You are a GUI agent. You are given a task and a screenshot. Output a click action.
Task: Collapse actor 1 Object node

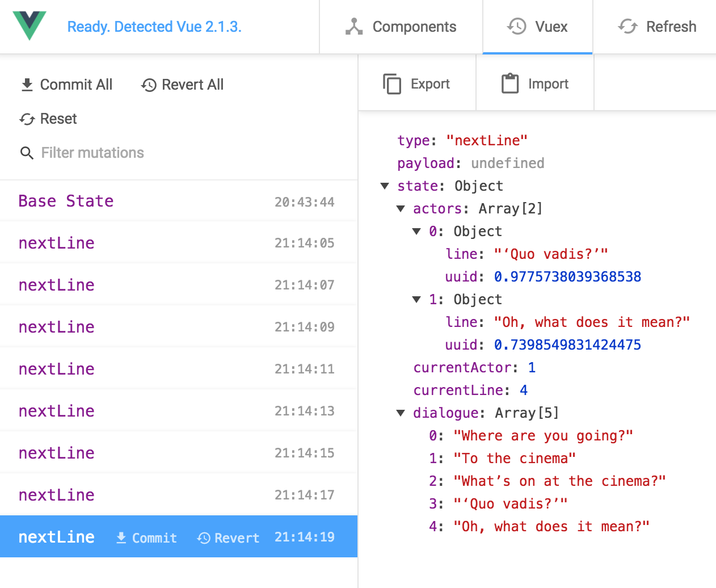(416, 300)
